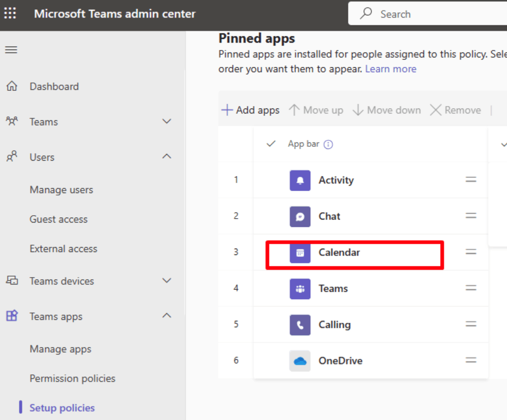507x420 pixels.
Task: Collapse the navigation hamburger menu
Action: (x=11, y=50)
